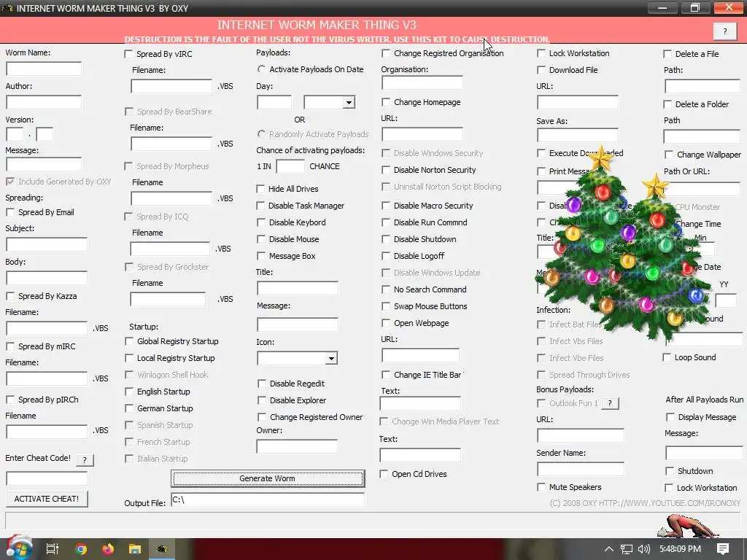Screen dimensions: 747x560
Task: Check Global Registry Startup
Action: tap(129, 341)
